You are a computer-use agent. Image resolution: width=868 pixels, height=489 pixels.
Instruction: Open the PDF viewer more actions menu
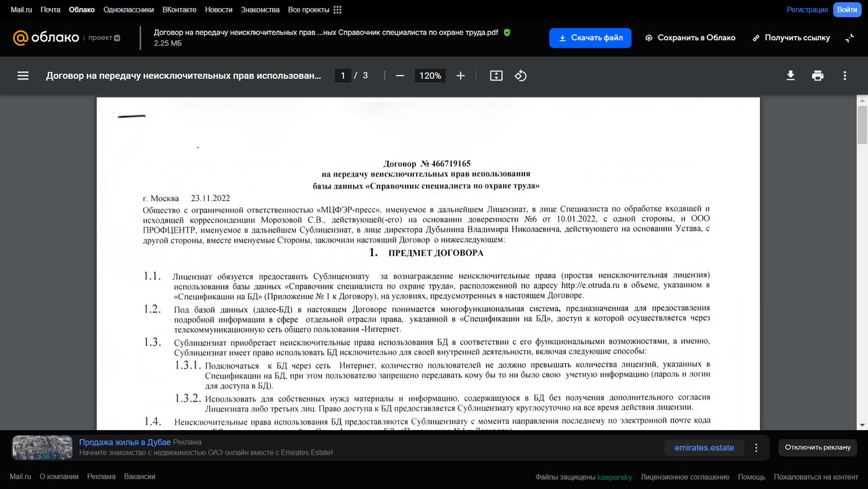[x=844, y=76]
